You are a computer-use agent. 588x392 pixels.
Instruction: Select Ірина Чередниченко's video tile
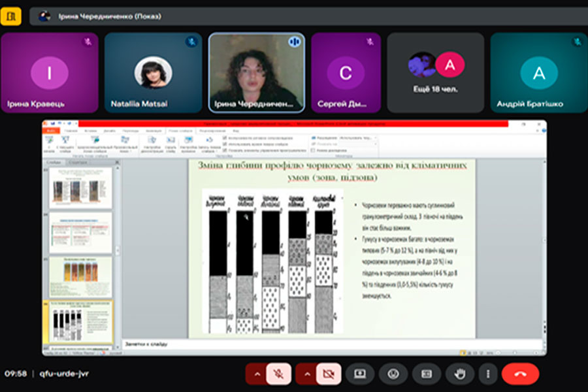[257, 73]
